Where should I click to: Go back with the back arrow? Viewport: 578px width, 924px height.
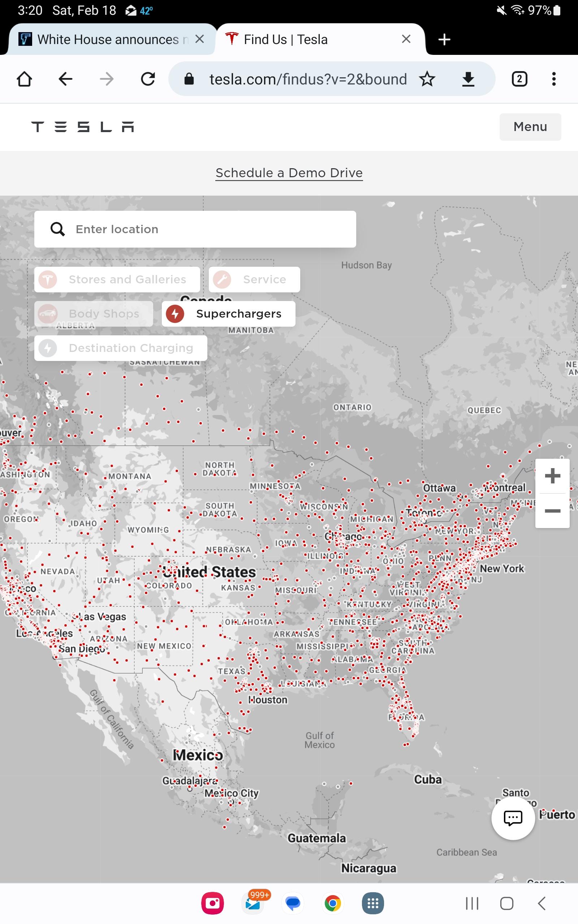click(65, 79)
